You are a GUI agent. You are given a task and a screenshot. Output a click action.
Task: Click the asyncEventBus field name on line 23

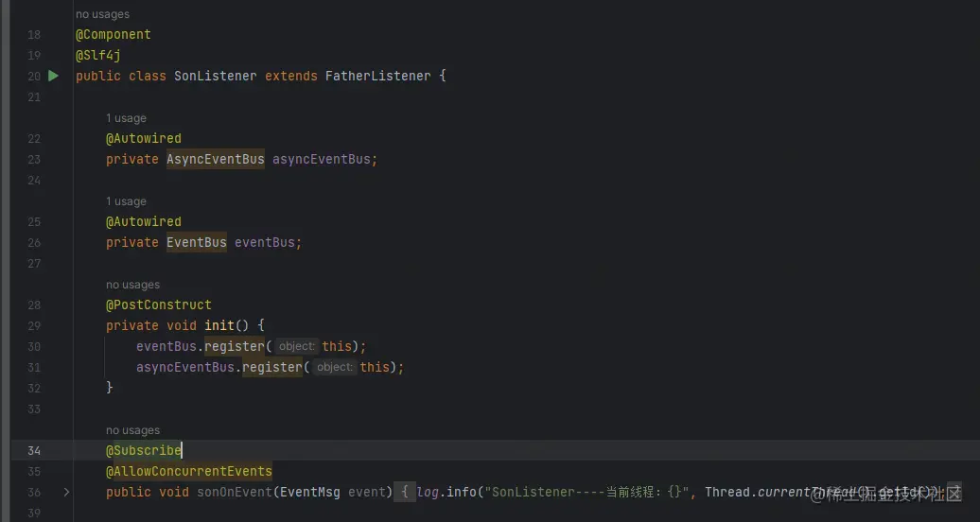(322, 159)
